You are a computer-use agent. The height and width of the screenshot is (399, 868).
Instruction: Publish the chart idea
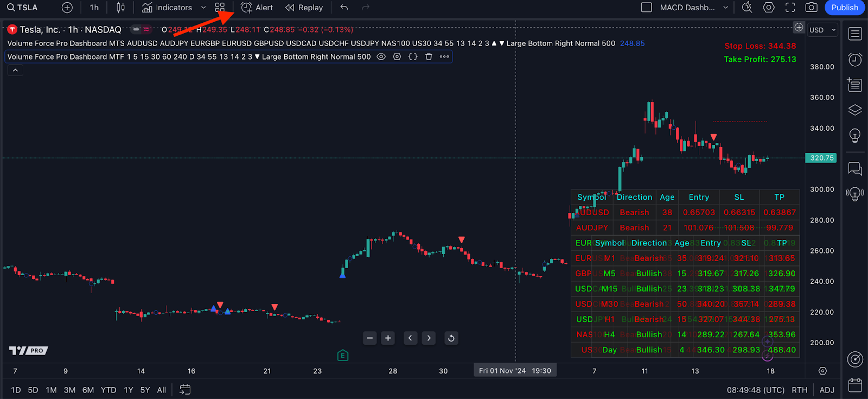845,8
